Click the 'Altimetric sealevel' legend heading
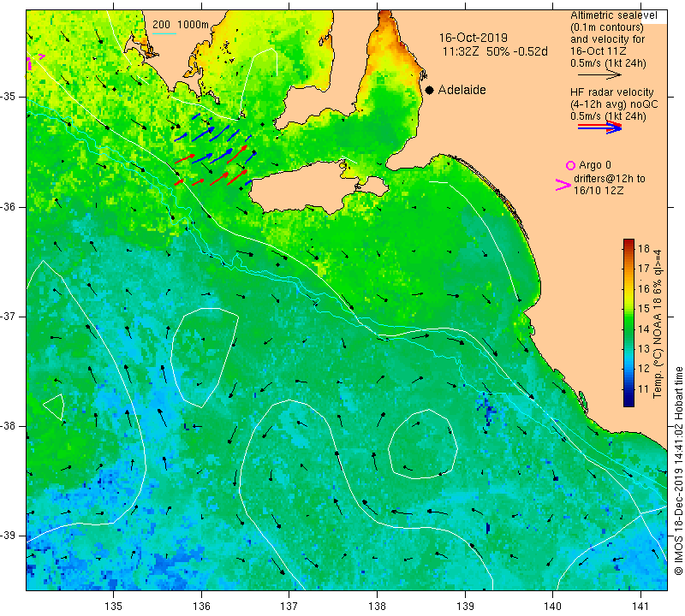Viewport: 685px width, 616px height. (613, 15)
